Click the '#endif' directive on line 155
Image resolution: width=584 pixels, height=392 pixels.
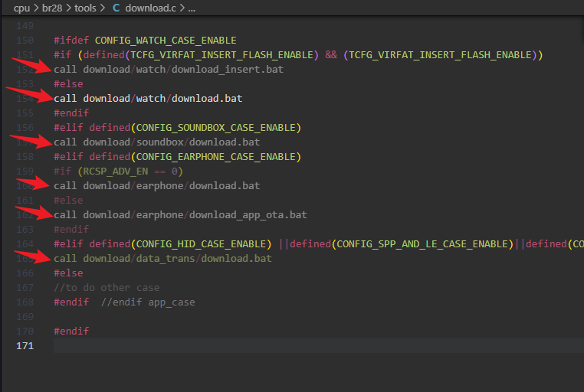(71, 113)
